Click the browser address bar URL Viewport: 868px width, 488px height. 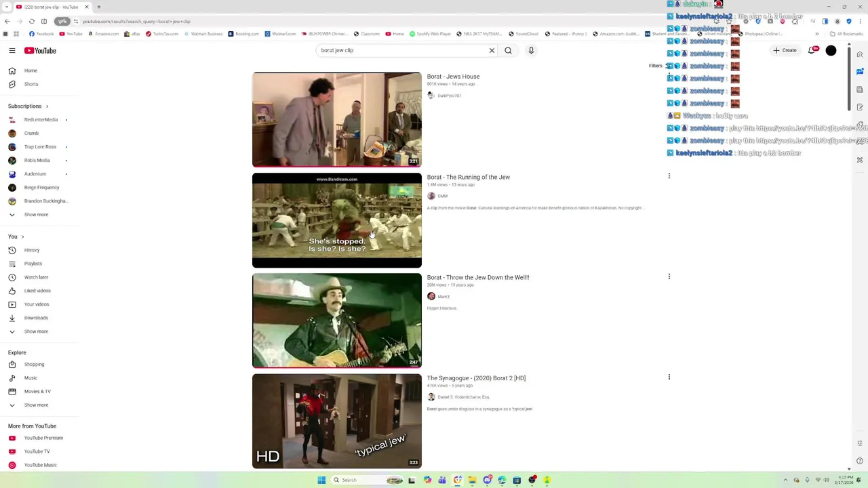point(136,21)
